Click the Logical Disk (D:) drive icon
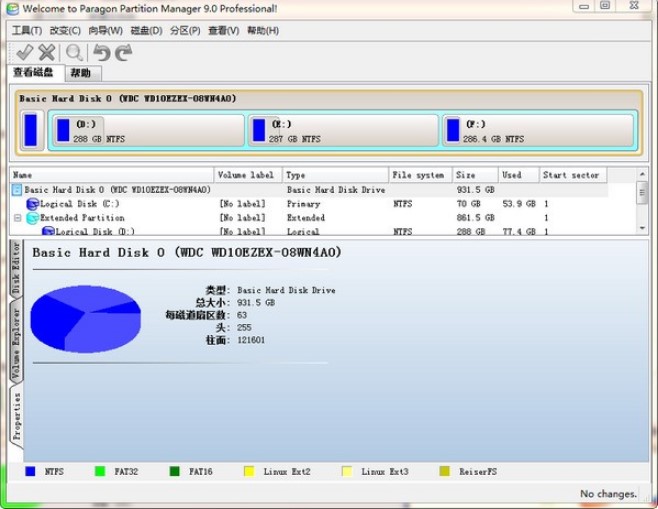Screen dimensions: 658x509 coord(48,231)
